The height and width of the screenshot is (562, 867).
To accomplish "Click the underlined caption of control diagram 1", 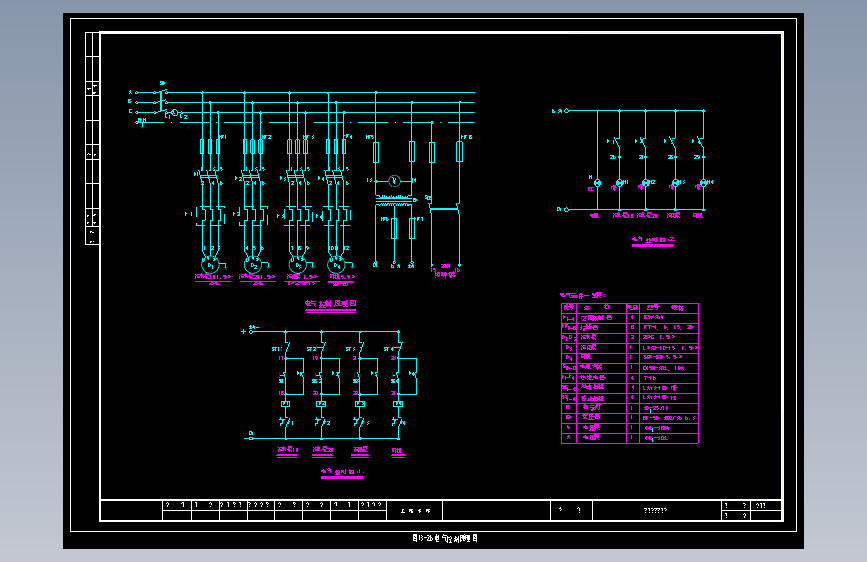I will (x=342, y=472).
